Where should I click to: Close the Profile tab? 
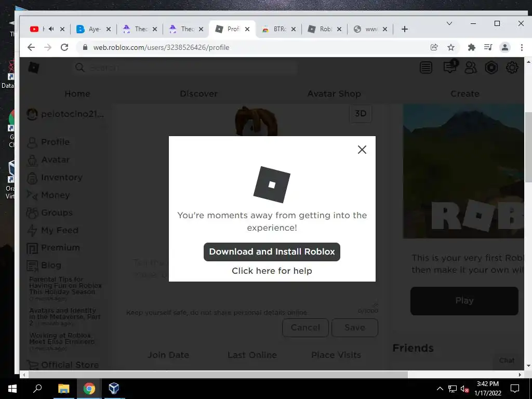pyautogui.click(x=247, y=29)
